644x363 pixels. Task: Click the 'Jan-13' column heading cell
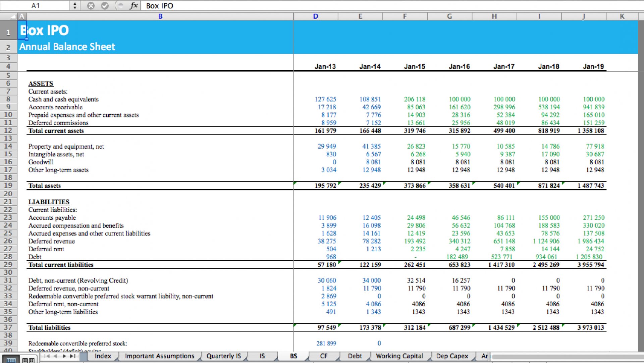325,66
